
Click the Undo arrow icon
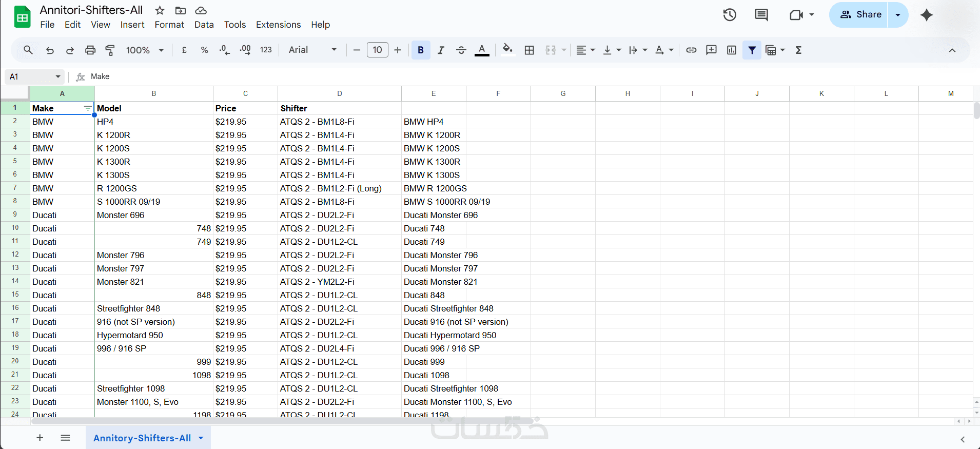pos(50,50)
